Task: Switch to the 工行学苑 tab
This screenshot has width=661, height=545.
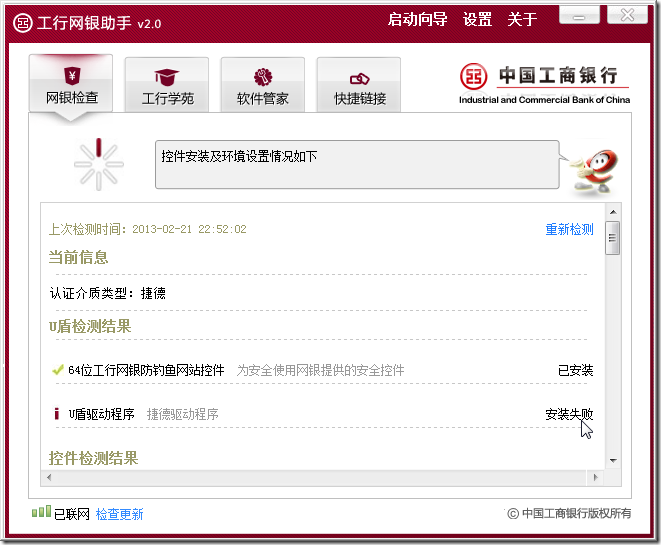Action: pos(167,85)
